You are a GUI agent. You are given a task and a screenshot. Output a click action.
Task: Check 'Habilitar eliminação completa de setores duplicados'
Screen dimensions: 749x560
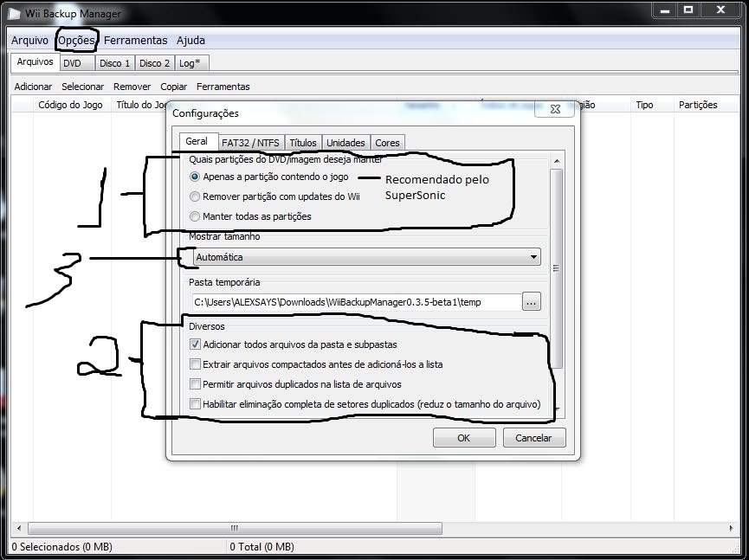(x=195, y=404)
